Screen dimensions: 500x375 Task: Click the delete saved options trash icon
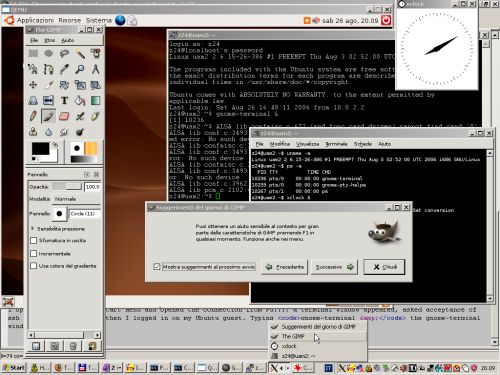(x=73, y=346)
